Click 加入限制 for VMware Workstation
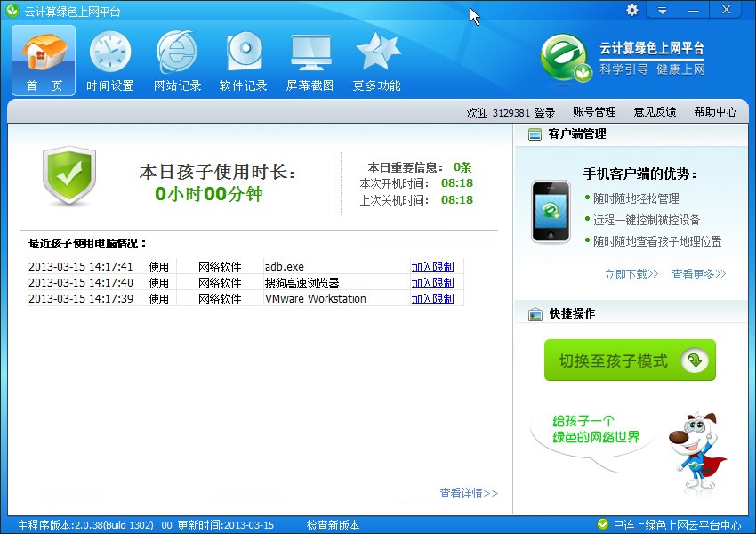This screenshot has width=756, height=534. tap(432, 299)
